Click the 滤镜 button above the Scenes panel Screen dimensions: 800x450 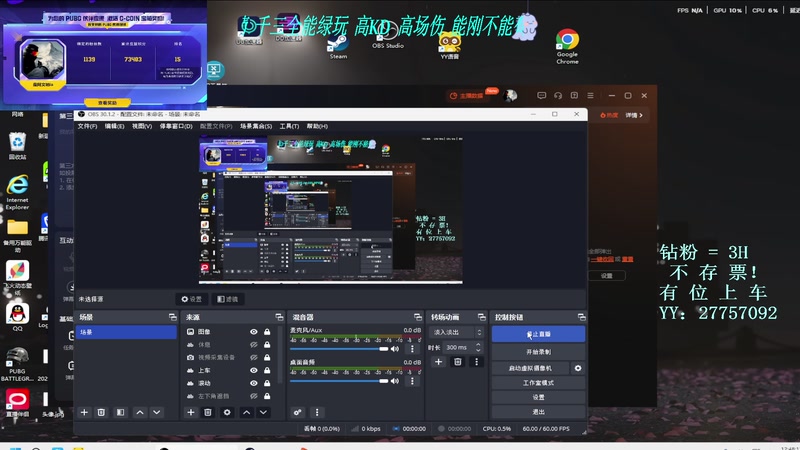tap(228, 299)
